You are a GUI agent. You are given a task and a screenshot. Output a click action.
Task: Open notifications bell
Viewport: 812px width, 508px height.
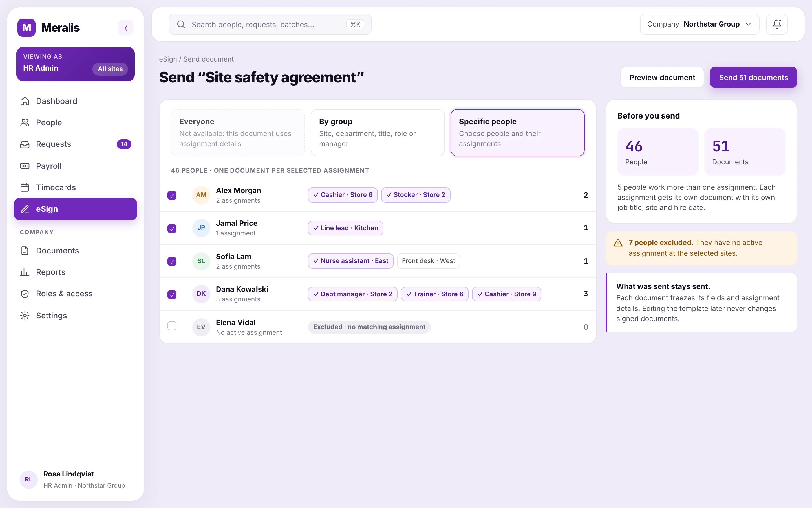tap(777, 24)
